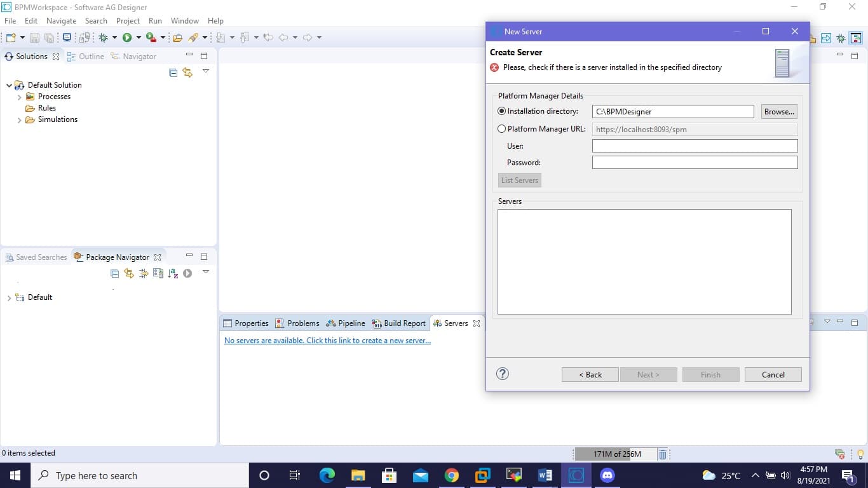Click the Browse... button
This screenshot has width=868, height=488.
pyautogui.click(x=779, y=111)
